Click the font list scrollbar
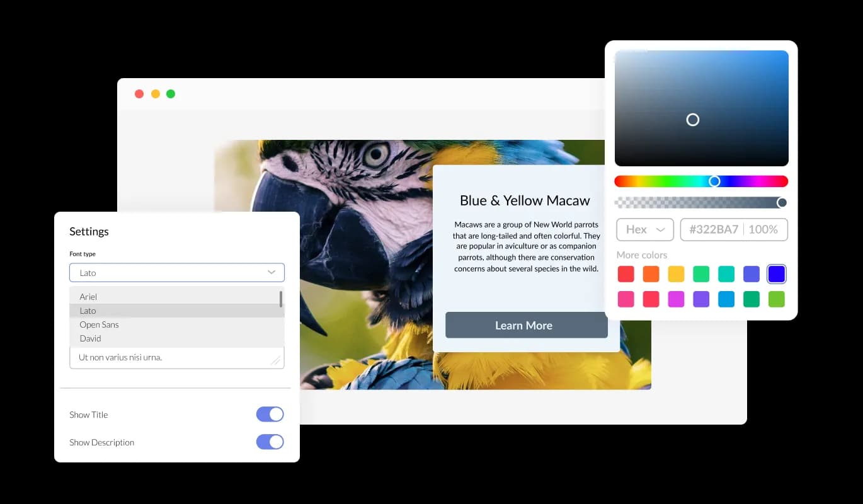863x504 pixels. [x=281, y=299]
